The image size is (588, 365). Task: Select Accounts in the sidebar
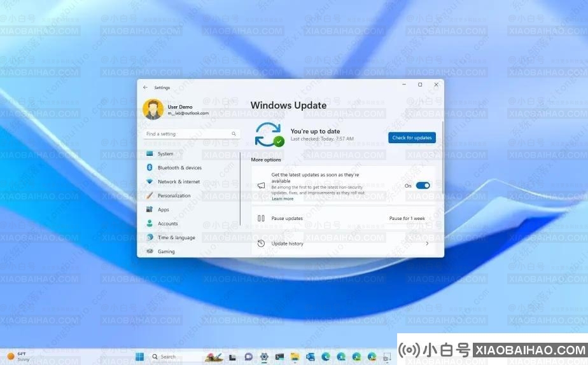pyautogui.click(x=167, y=224)
